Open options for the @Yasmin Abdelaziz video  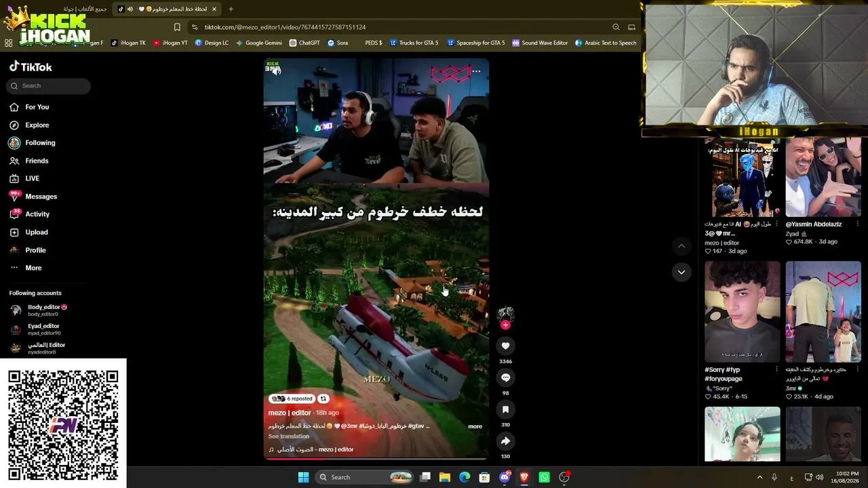pos(857,224)
